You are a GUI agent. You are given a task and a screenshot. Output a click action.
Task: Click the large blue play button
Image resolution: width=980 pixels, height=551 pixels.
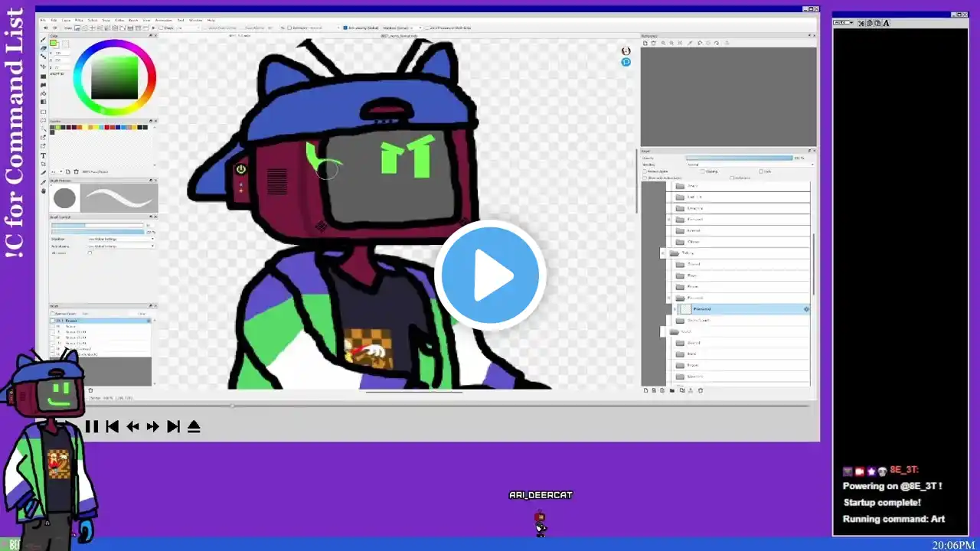tap(490, 275)
